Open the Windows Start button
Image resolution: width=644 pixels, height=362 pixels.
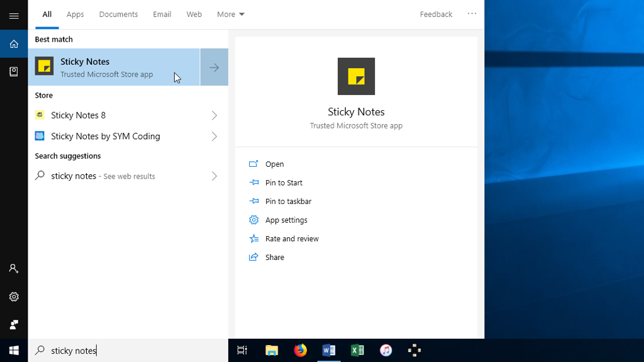(x=14, y=351)
